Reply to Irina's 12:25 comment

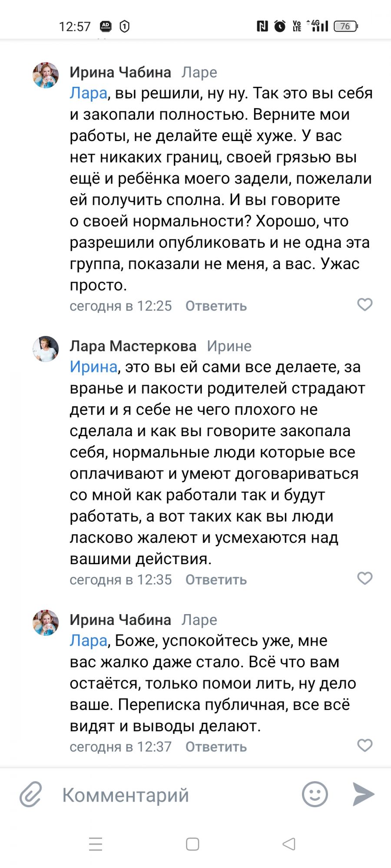(x=216, y=306)
